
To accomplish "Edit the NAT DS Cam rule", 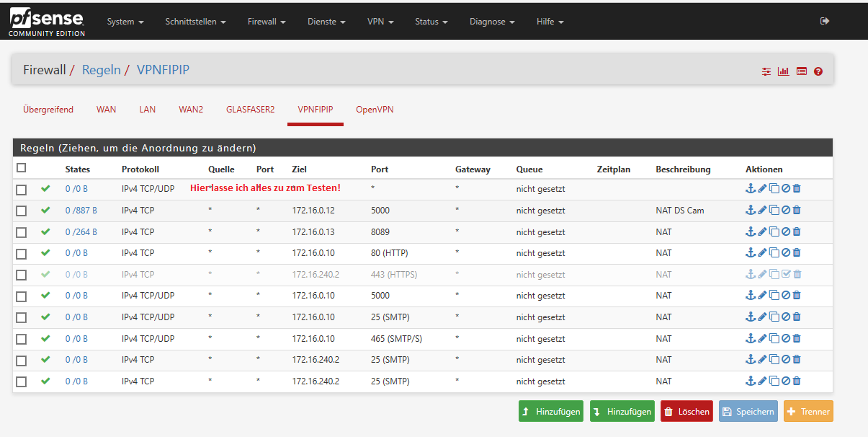I will tap(762, 211).
